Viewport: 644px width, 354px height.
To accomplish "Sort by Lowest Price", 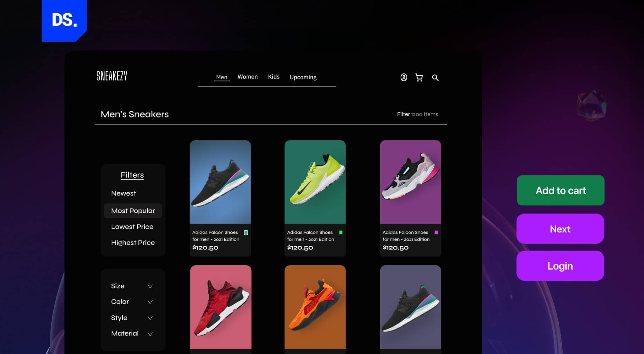I will (x=132, y=227).
